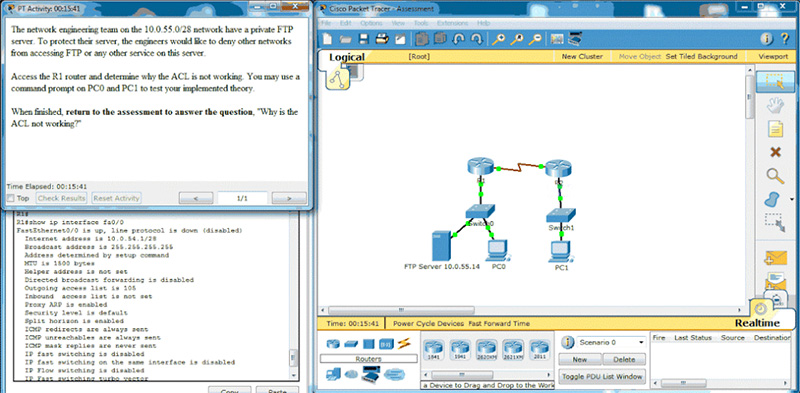Click the Check Results button
The image size is (800, 393).
[x=62, y=198]
